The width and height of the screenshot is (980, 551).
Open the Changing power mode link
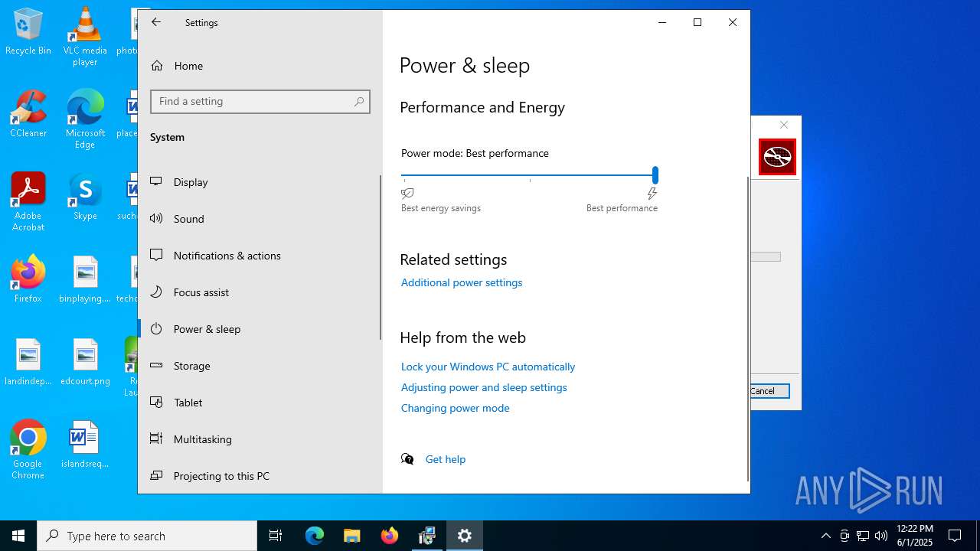[455, 408]
